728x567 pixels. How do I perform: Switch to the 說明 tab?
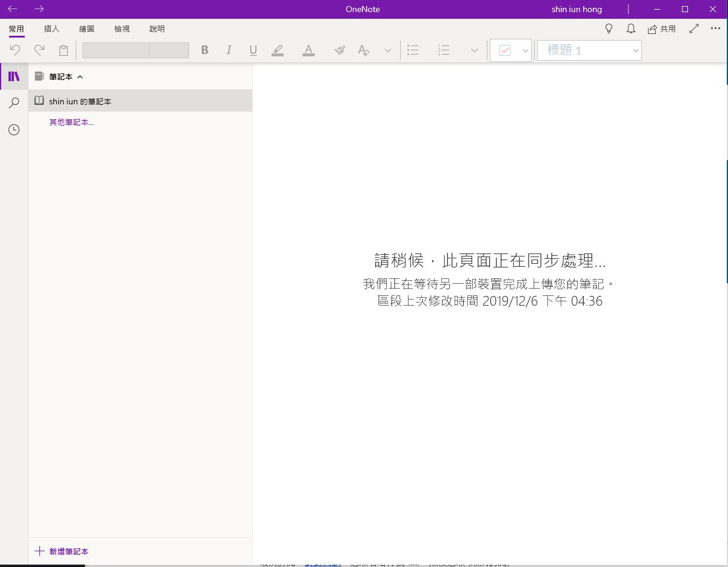point(157,29)
